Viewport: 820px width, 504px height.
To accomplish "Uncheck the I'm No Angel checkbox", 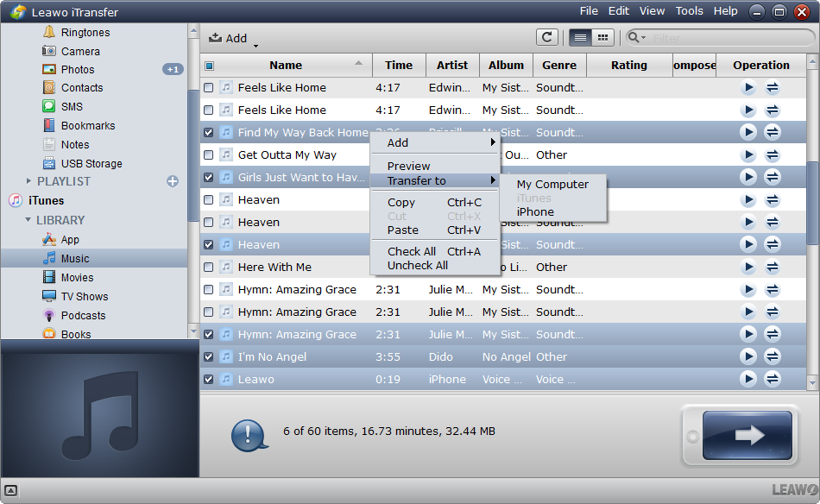I will (x=208, y=356).
